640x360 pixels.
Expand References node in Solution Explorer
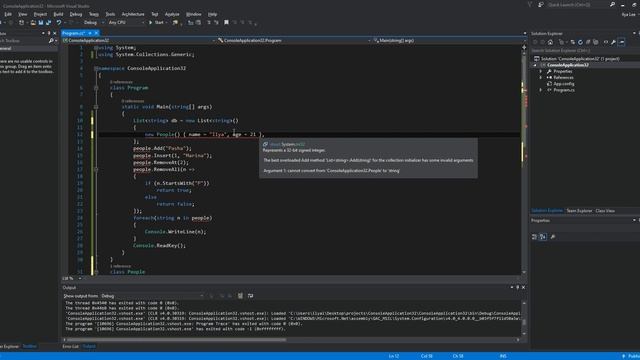pyautogui.click(x=541, y=78)
